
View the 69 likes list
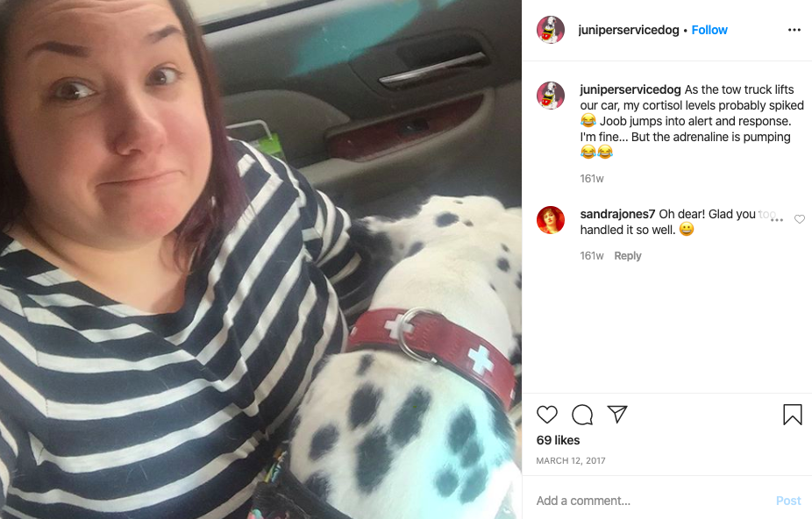pos(558,440)
